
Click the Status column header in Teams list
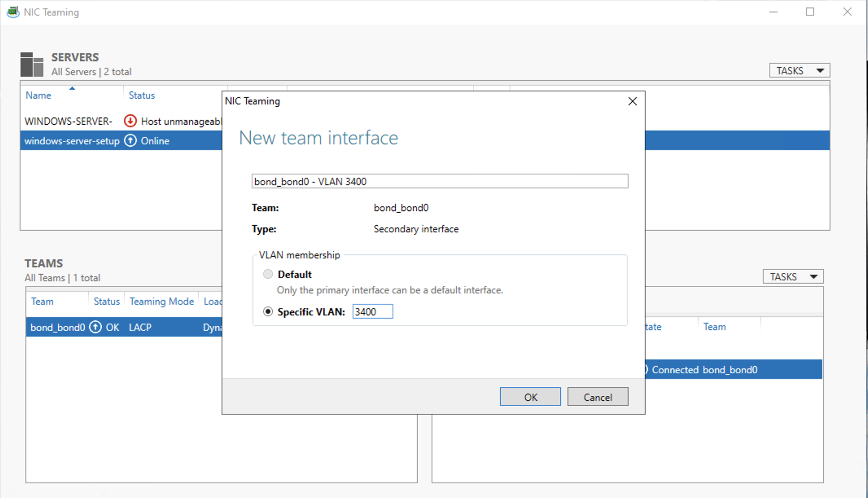pos(107,302)
